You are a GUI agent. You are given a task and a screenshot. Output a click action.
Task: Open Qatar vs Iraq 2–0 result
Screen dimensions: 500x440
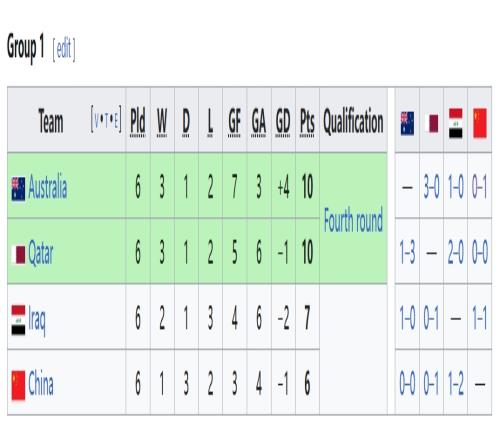coord(455,252)
